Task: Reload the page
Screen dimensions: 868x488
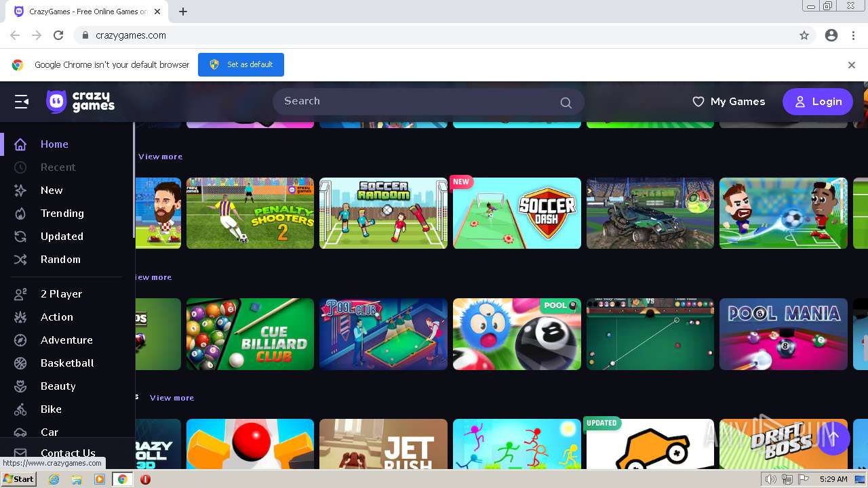Action: (58, 35)
